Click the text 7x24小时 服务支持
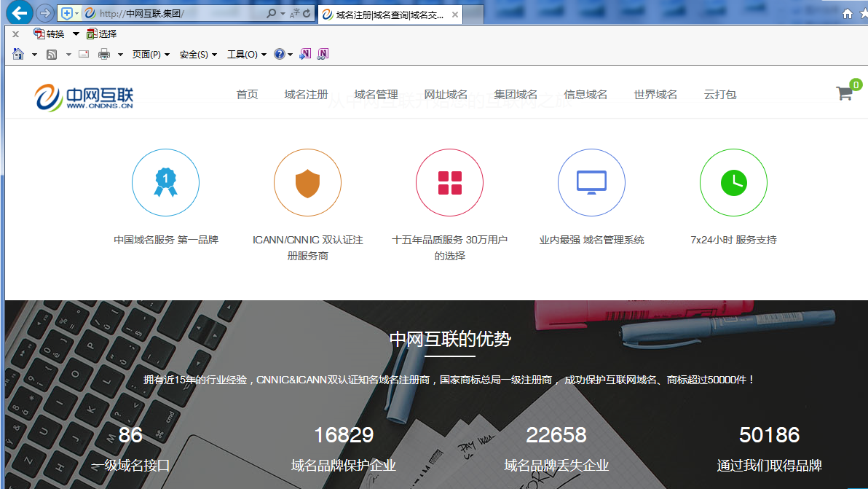868x489 pixels. tap(733, 240)
